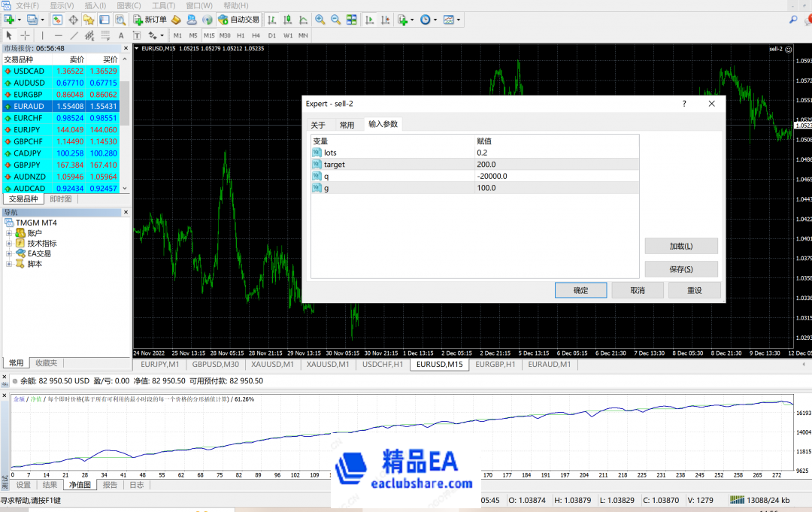Click the zoom out magnifier icon

[x=335, y=20]
